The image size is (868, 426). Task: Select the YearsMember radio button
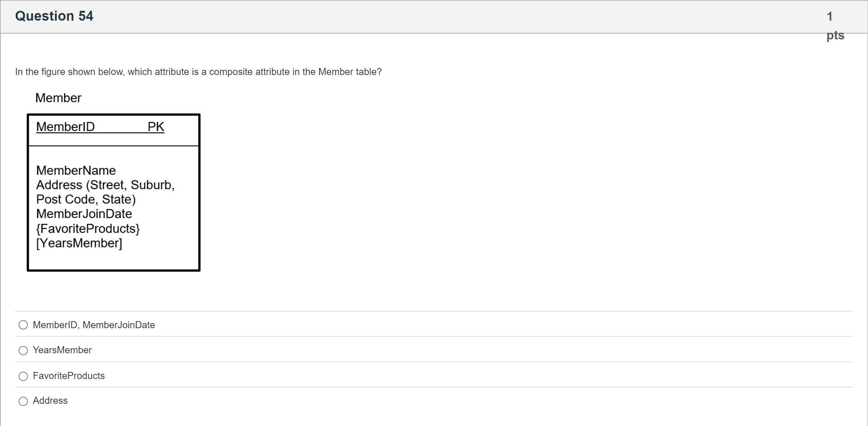pos(23,350)
